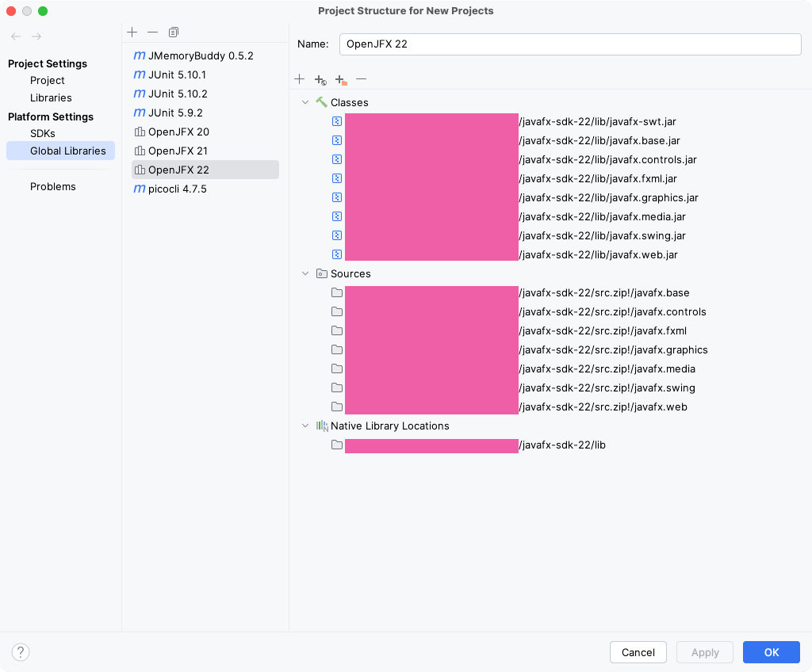
Task: Select the javafx-sdk-22/lib native path text
Action: [562, 445]
